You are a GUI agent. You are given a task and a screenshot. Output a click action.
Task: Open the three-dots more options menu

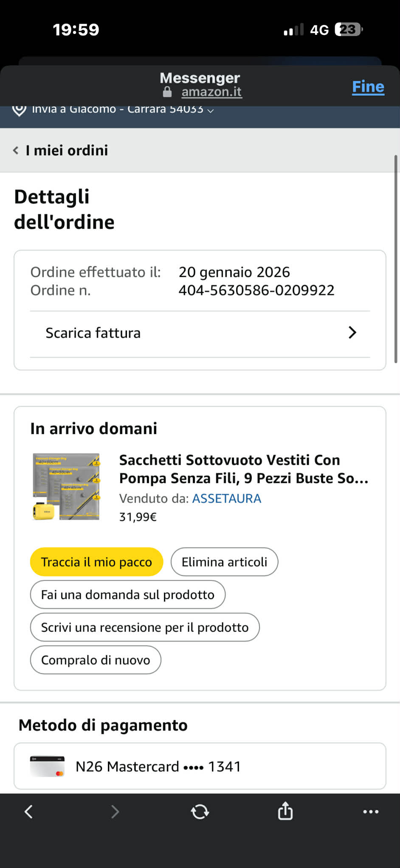click(x=371, y=812)
